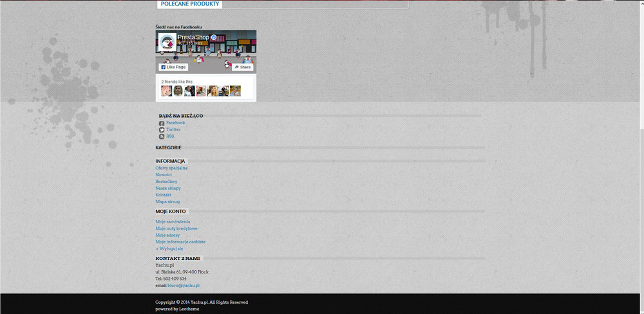Click the address ul. Bielska 61, 09-400 Płock

coord(182,272)
